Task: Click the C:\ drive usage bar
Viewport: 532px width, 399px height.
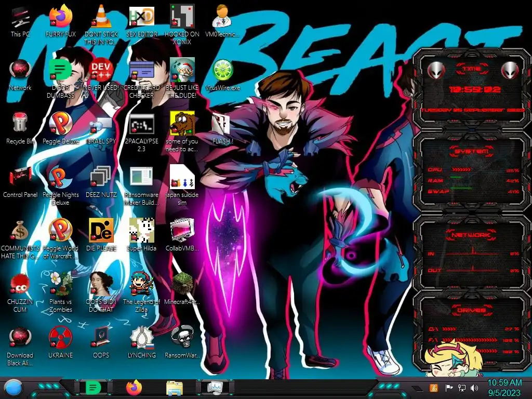Action: 449,329
